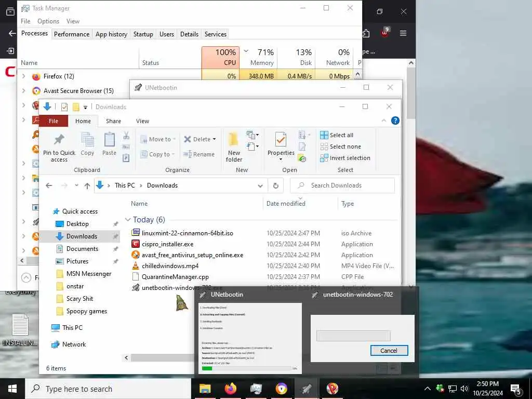
Task: Click the Cut scissors icon
Action: pyautogui.click(x=126, y=136)
